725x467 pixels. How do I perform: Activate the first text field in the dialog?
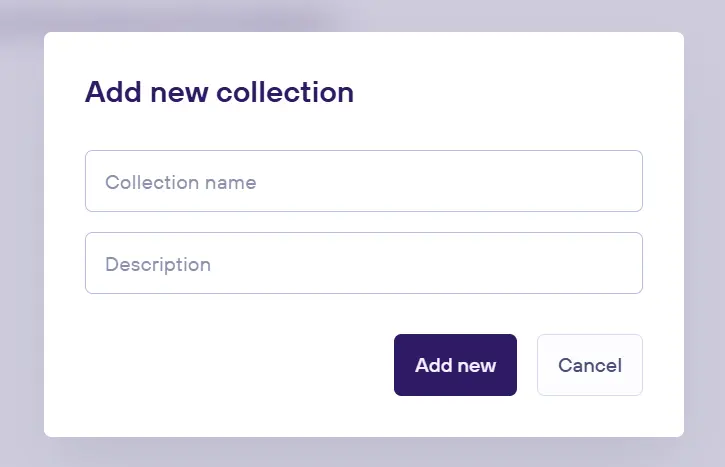point(363,181)
